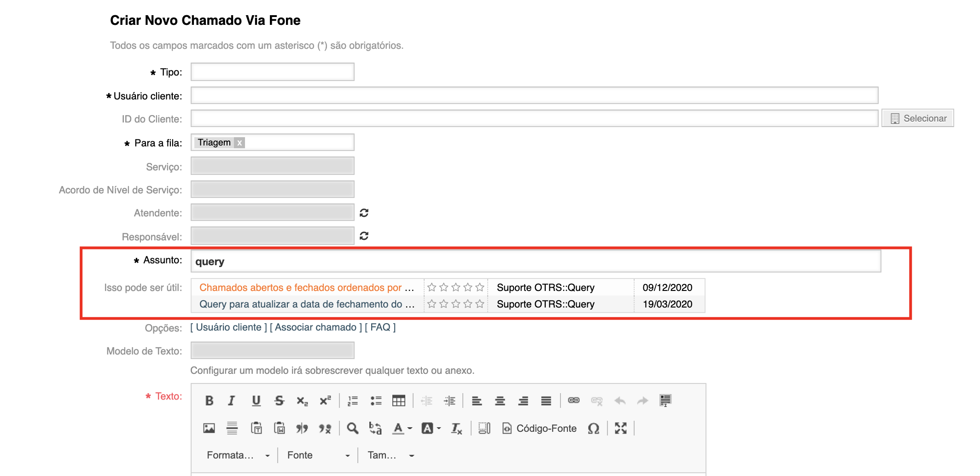Click the insert image icon
Image resolution: width=980 pixels, height=476 pixels.
(x=209, y=429)
